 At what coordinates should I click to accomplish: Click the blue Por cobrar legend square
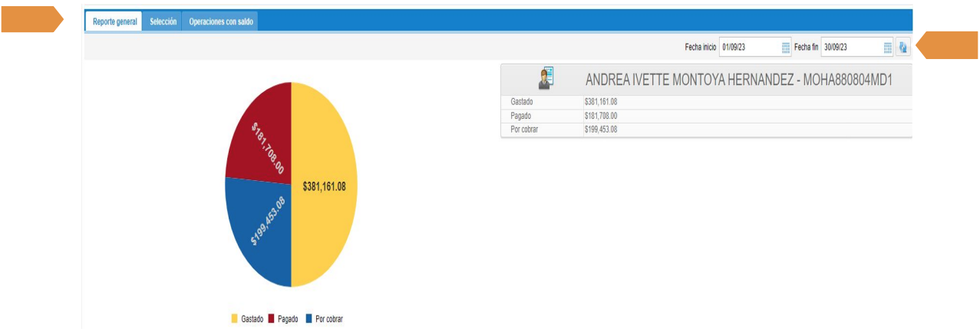[x=309, y=318]
